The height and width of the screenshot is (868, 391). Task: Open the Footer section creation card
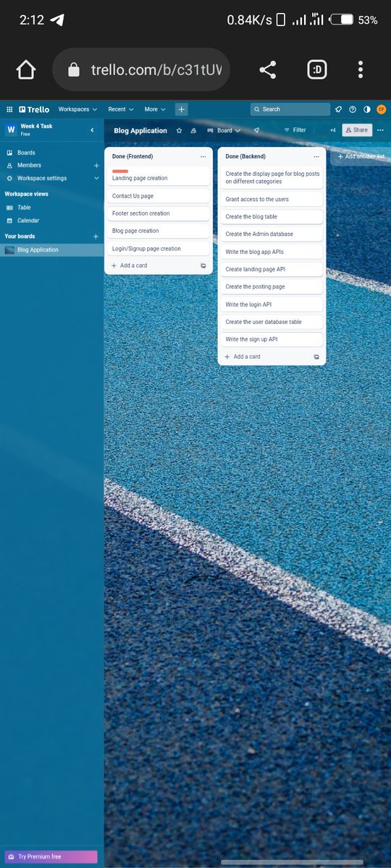(159, 213)
